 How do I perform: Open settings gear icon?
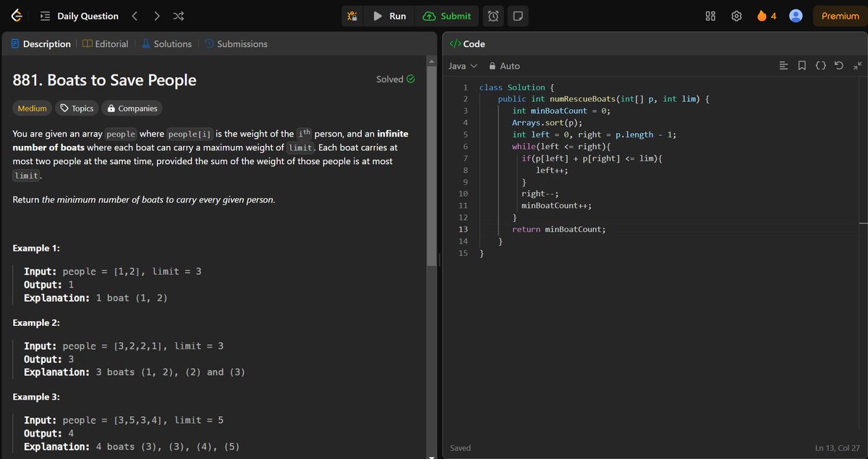click(737, 16)
